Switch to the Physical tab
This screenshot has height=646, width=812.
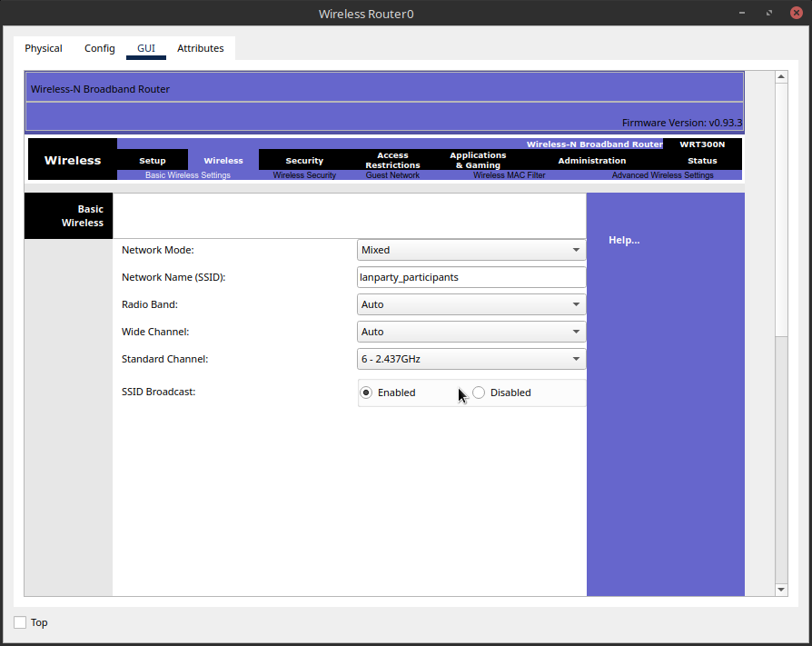(43, 48)
